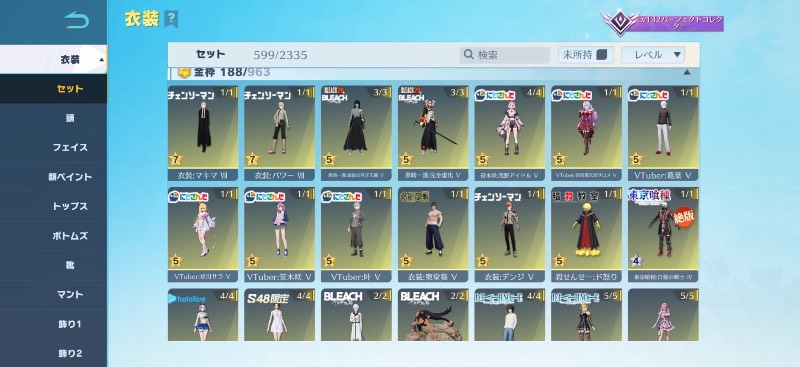The image size is (800, 367).
Task: Click the 衣装 page title
Action: (141, 19)
